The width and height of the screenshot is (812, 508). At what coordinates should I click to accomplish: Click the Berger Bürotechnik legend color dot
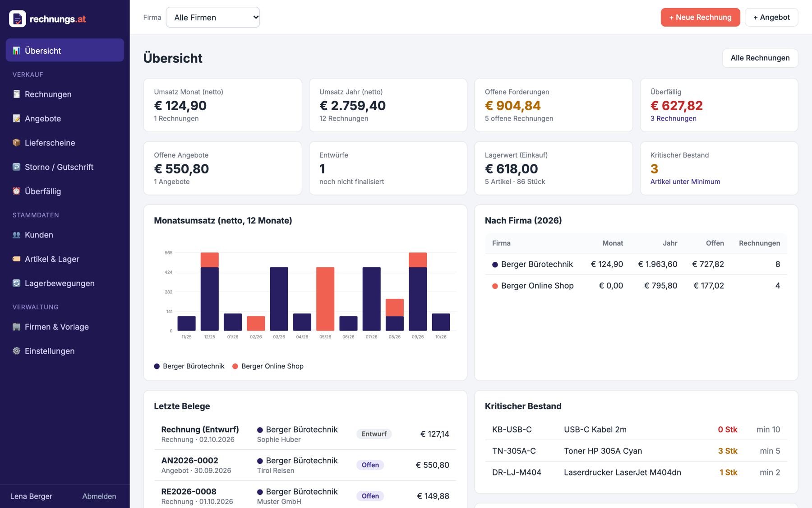click(157, 366)
